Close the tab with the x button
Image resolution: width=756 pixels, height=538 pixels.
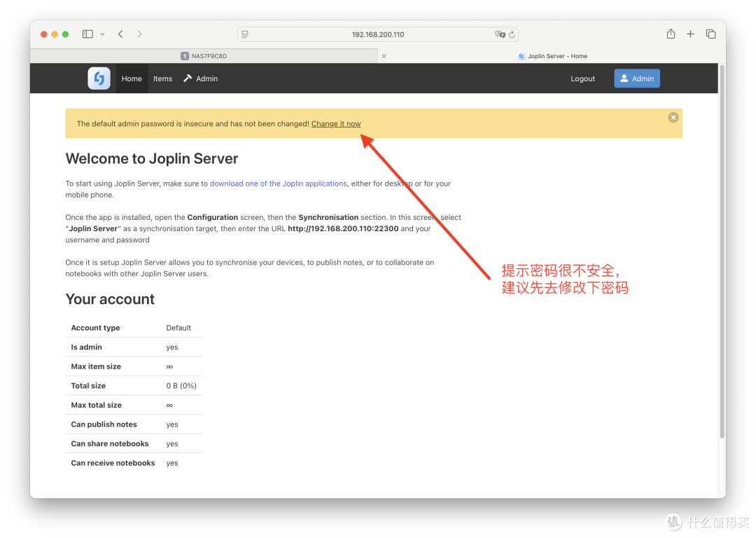384,56
